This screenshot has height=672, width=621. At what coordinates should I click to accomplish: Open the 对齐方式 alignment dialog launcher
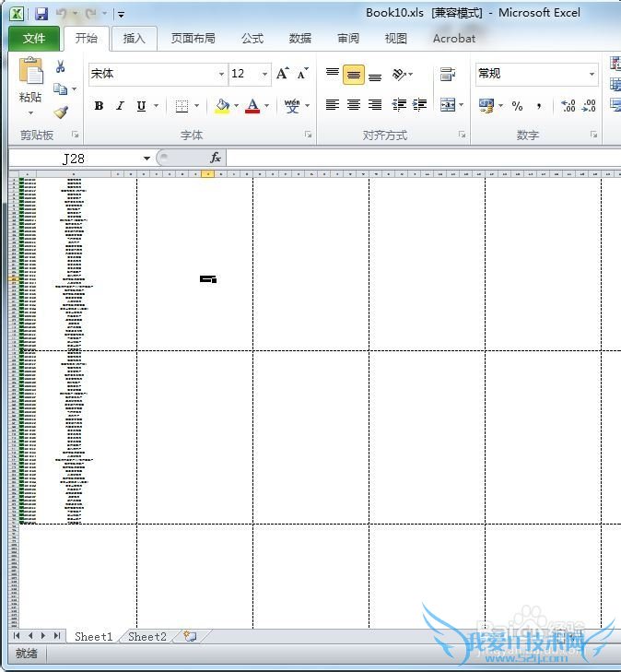tap(462, 135)
